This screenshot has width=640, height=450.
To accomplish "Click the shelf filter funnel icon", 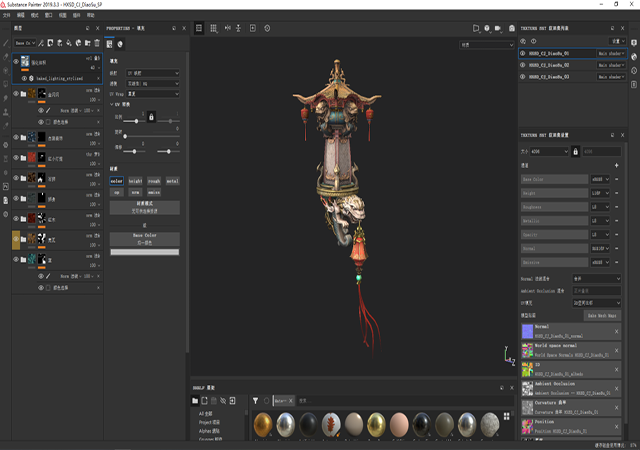I will (x=256, y=400).
